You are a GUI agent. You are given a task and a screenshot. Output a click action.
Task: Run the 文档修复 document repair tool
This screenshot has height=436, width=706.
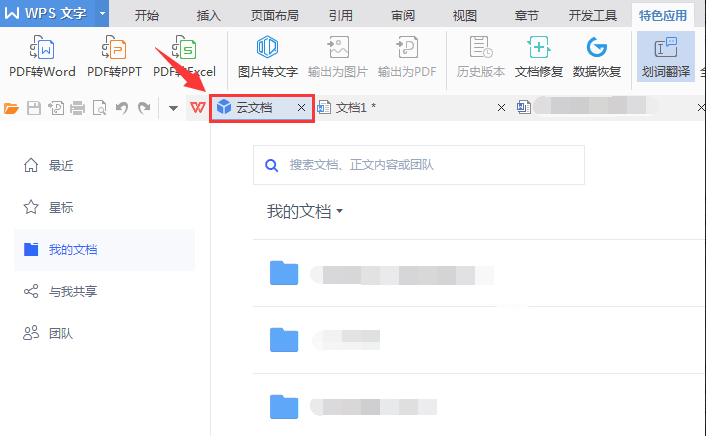(x=539, y=57)
